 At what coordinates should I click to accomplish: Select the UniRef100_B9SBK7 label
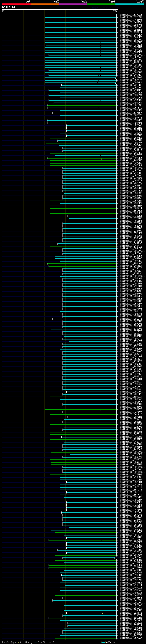(131, 53)
